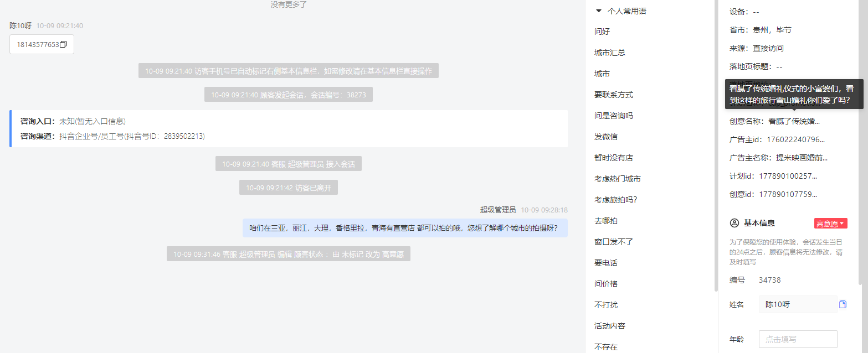Select the 暂时没有店 quick phrase
The height and width of the screenshot is (353, 868).
click(614, 158)
